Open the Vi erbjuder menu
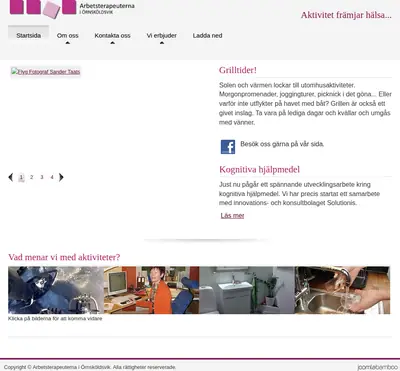Viewport: 400px width, 371px height. click(162, 35)
